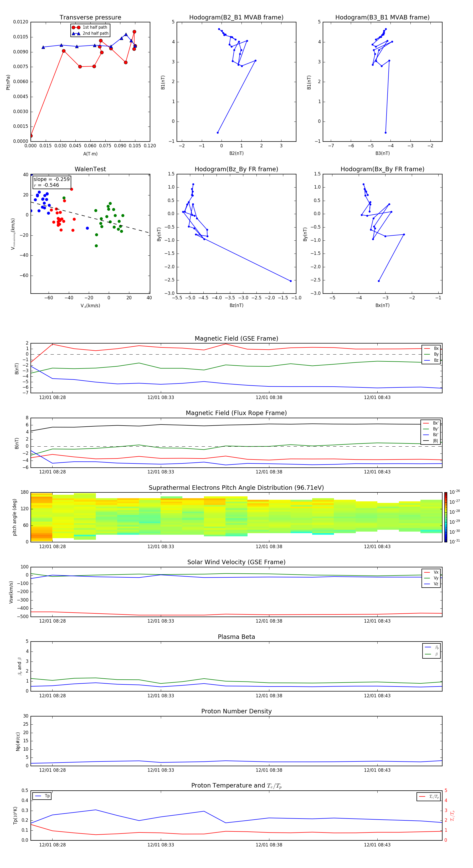Click the 'WalenTest' plot title
Image resolution: width=473 pixels, height=868 pixels.
click(x=90, y=169)
